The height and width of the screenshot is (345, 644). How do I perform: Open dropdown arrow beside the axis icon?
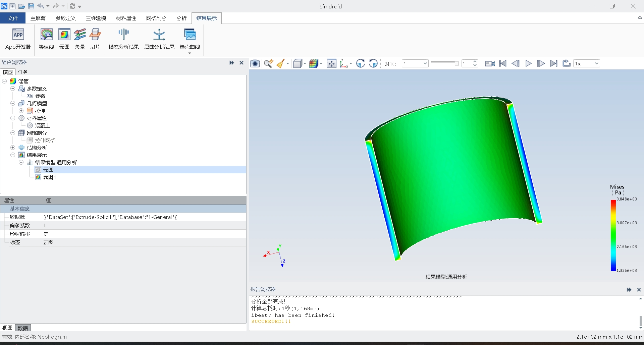pos(351,63)
